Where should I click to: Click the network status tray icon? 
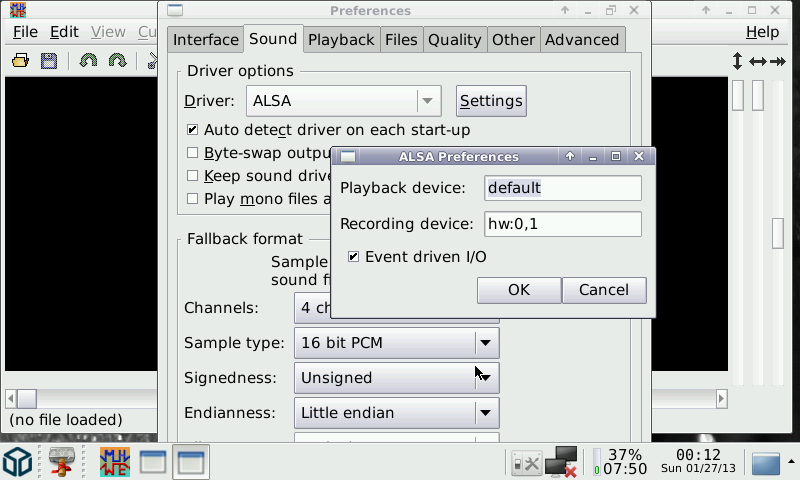[562, 462]
